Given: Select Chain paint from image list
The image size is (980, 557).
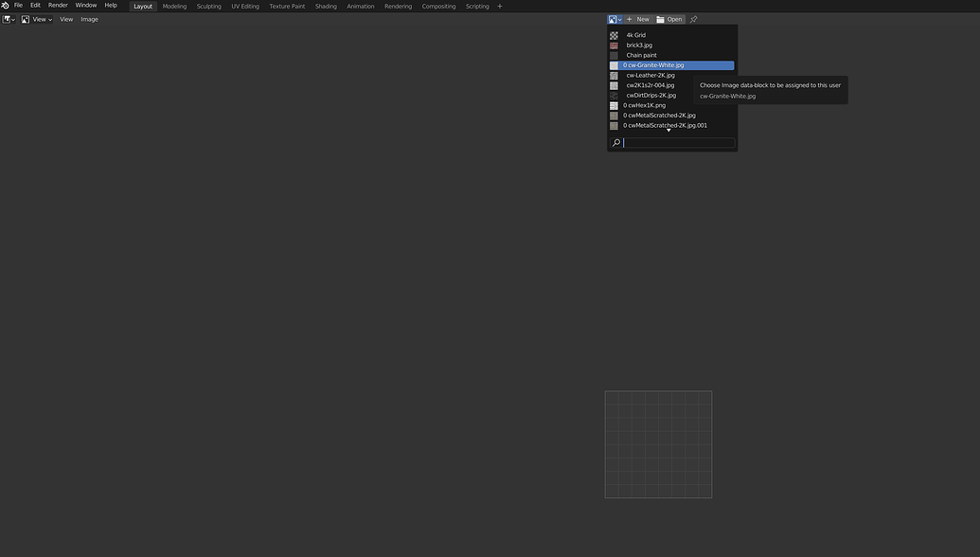Looking at the screenshot, I should (x=672, y=55).
